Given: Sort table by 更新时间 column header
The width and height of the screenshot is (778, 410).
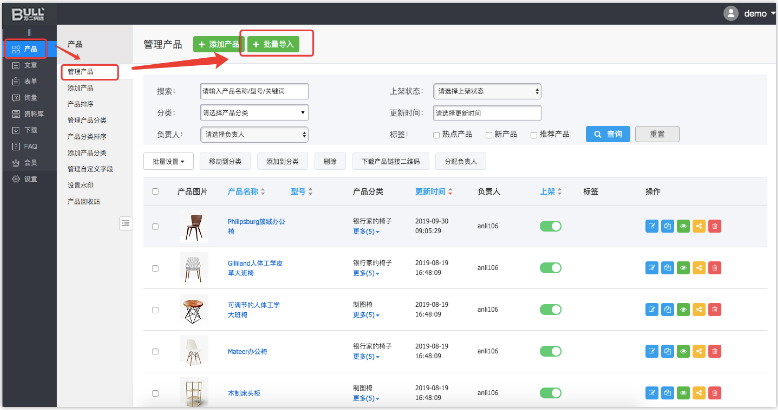Looking at the screenshot, I should coord(435,191).
